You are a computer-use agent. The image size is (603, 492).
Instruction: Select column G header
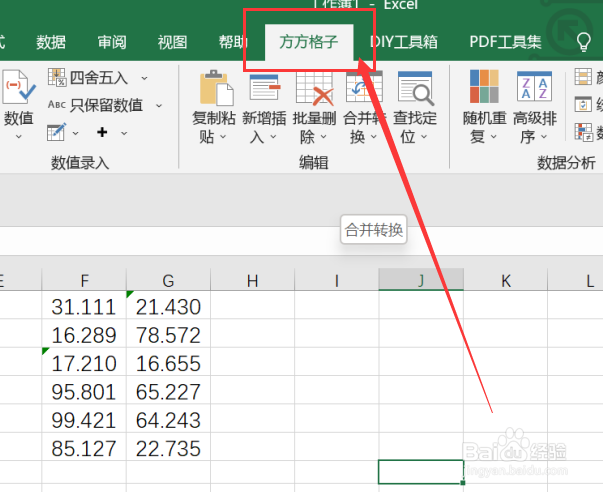pyautogui.click(x=168, y=280)
